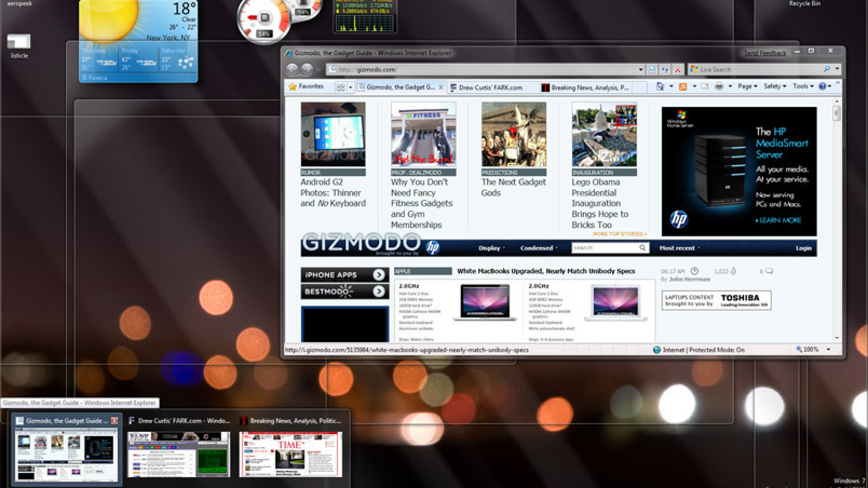Switch to the Drew Curtis' FARK.com tab

click(x=492, y=87)
